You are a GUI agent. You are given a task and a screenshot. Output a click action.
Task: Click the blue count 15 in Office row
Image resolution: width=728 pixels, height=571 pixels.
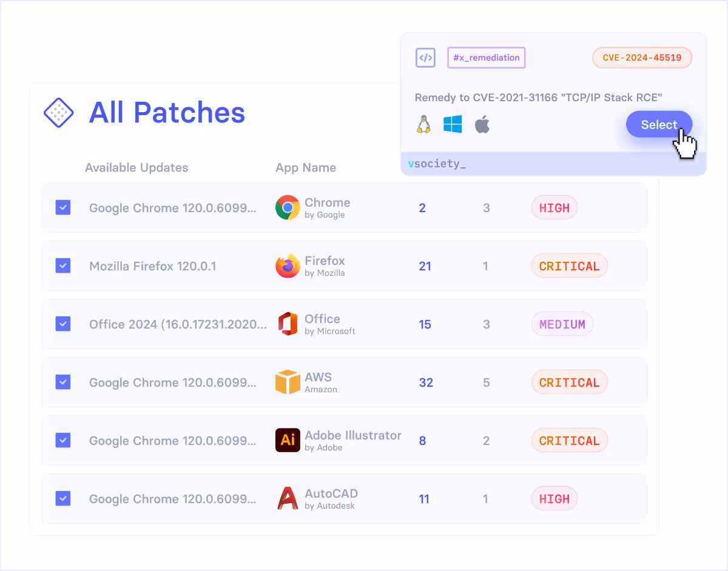pyautogui.click(x=425, y=324)
